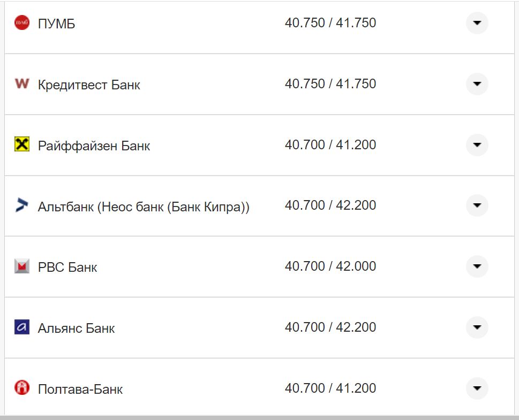Click the РВС Банк logo icon
This screenshot has height=420, width=519.
(22, 266)
